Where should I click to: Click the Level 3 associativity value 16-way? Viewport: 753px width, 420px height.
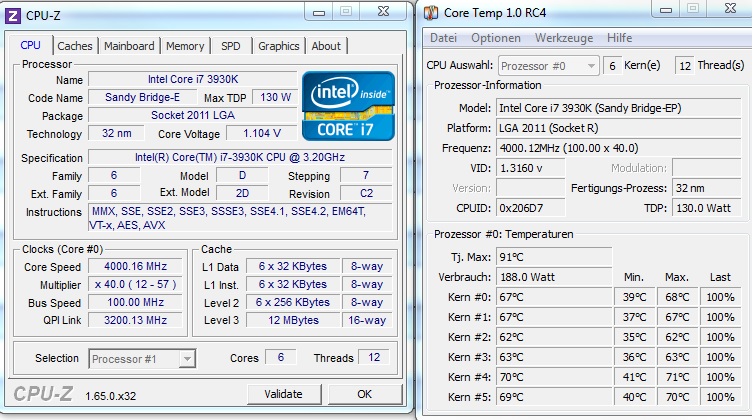[x=367, y=320]
